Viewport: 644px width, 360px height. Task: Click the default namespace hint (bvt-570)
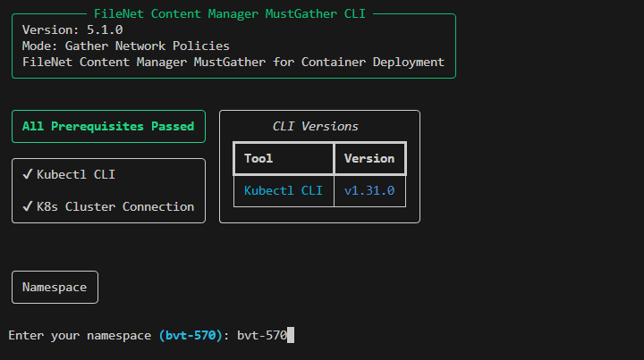tap(191, 335)
